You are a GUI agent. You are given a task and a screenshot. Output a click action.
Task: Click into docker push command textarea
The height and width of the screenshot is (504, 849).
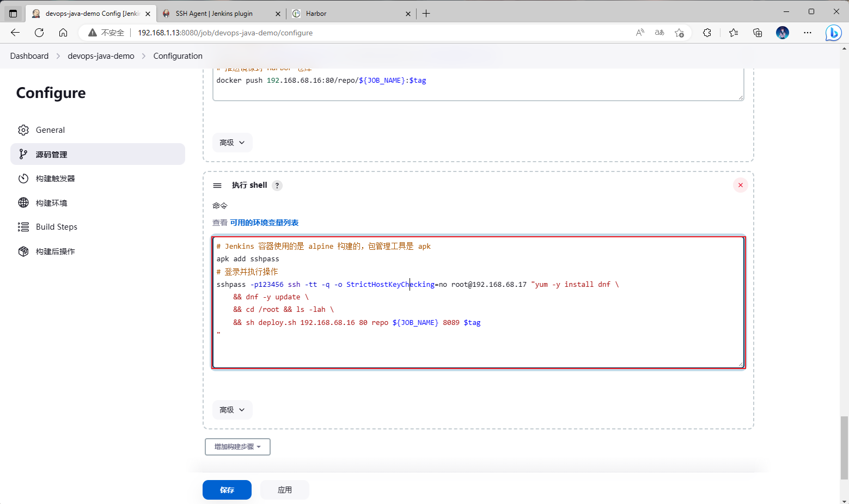pyautogui.click(x=478, y=85)
